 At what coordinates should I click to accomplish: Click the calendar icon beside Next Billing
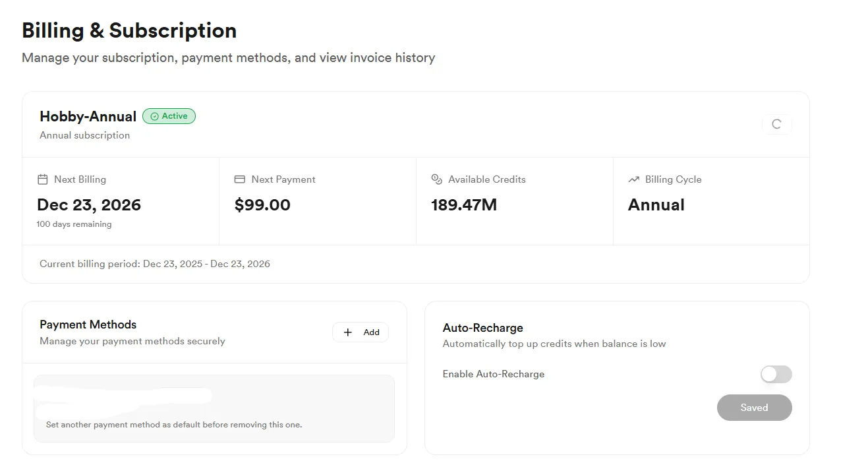coord(43,179)
